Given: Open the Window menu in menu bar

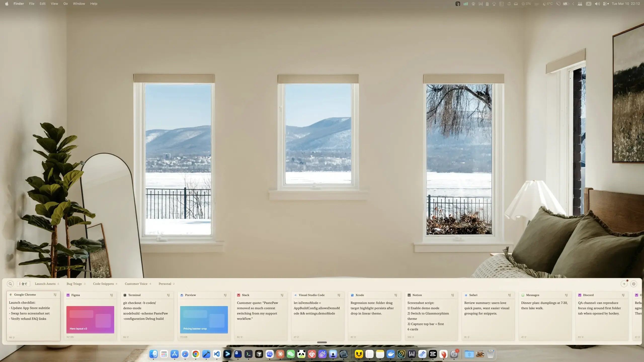Looking at the screenshot, I should (x=79, y=4).
